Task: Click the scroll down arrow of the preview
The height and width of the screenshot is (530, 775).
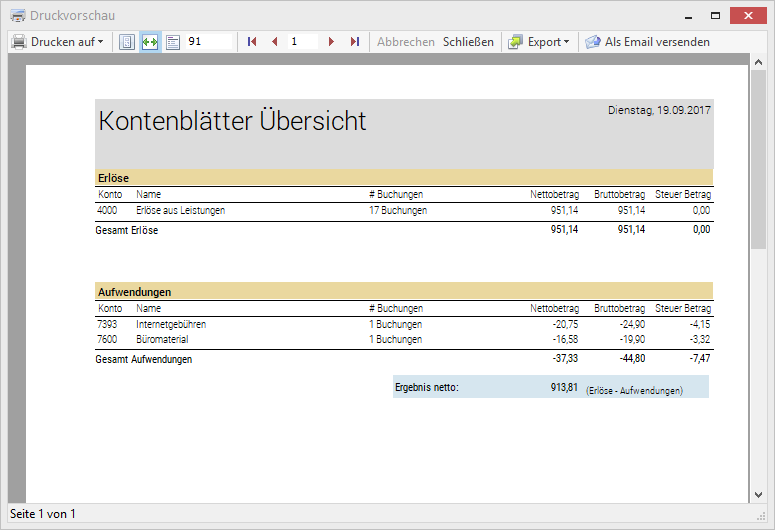Action: [759, 495]
